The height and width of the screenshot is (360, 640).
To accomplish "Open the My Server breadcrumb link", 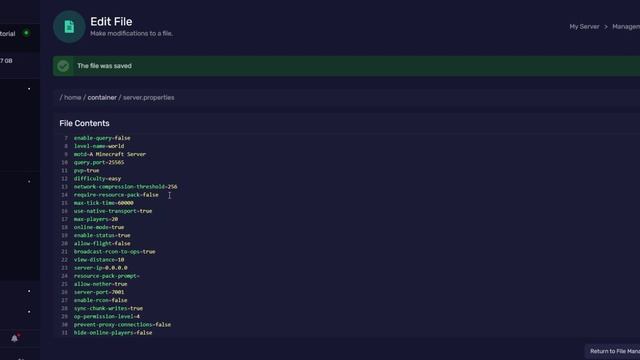I will (x=584, y=27).
